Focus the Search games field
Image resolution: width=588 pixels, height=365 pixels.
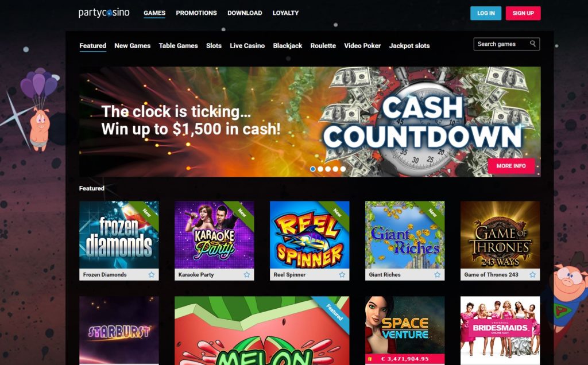coord(506,44)
